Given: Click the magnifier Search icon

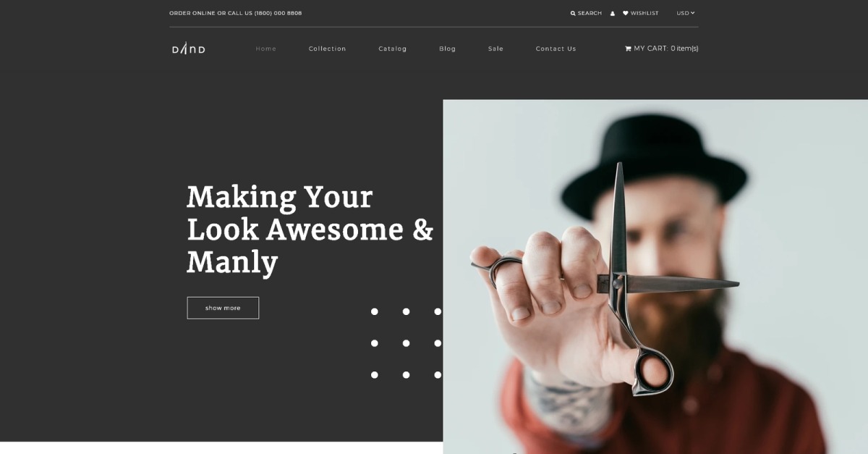Looking at the screenshot, I should pos(573,13).
